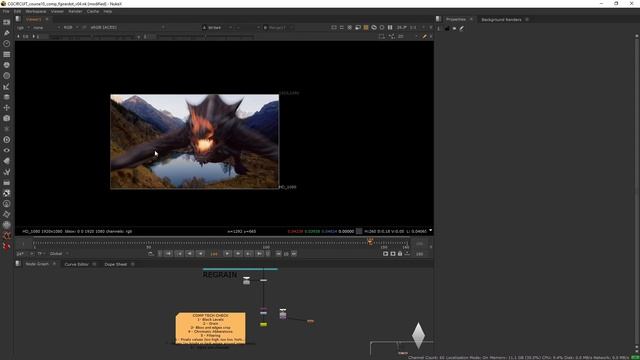Open the wipe mode dropdown between inputs

[248, 27]
